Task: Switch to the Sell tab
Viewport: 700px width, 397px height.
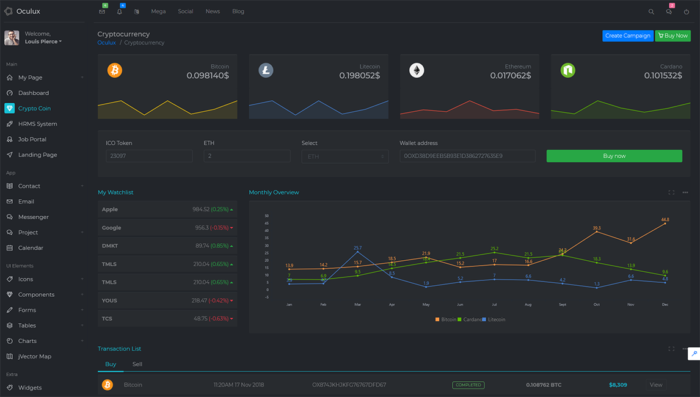Action: point(137,364)
